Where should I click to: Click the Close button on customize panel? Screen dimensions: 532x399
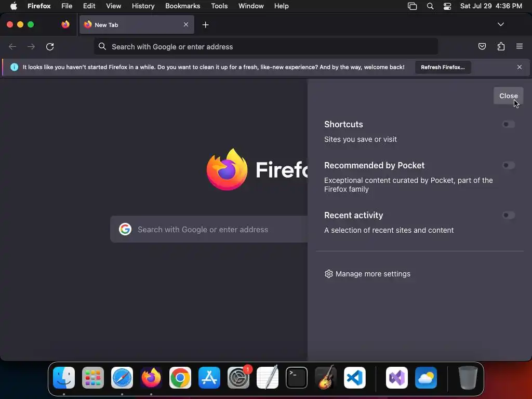click(508, 96)
